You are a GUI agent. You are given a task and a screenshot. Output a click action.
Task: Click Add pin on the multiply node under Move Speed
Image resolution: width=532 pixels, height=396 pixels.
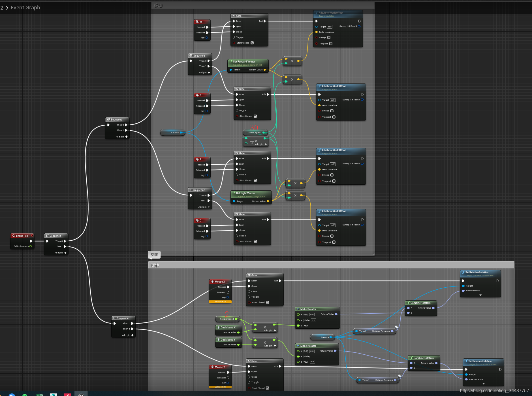point(261,144)
